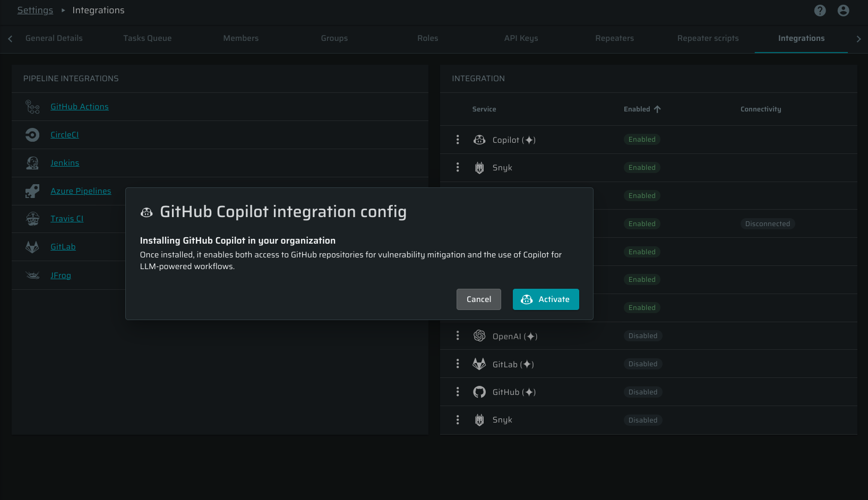Go back to Settings via breadcrumb

pyautogui.click(x=35, y=11)
